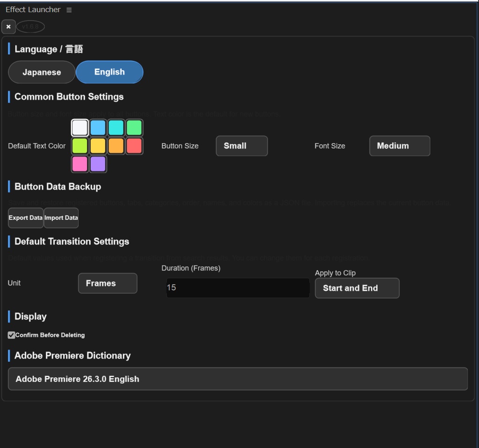Screen dimensions: 479x448
Task: Toggle Confirm Before Deleting checkbox
Action: (11, 335)
